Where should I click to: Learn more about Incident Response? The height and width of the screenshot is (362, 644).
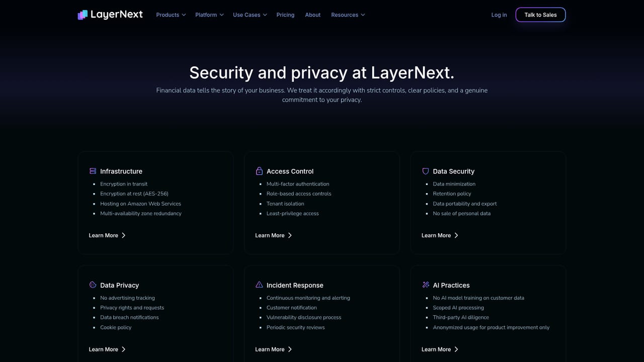click(274, 349)
